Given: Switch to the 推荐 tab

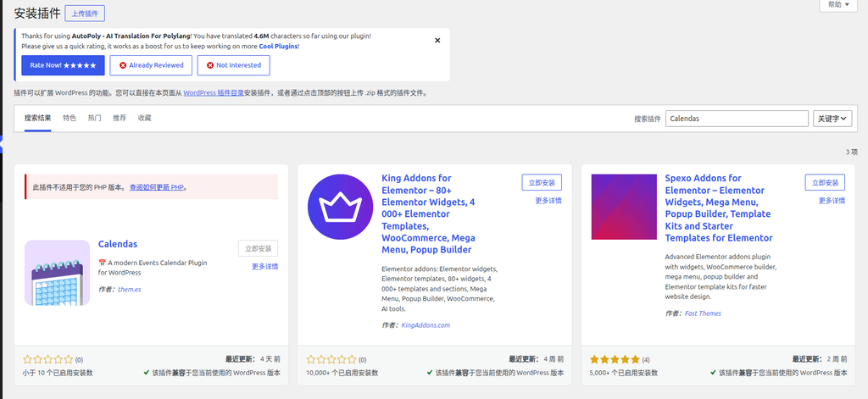Looking at the screenshot, I should pos(120,118).
